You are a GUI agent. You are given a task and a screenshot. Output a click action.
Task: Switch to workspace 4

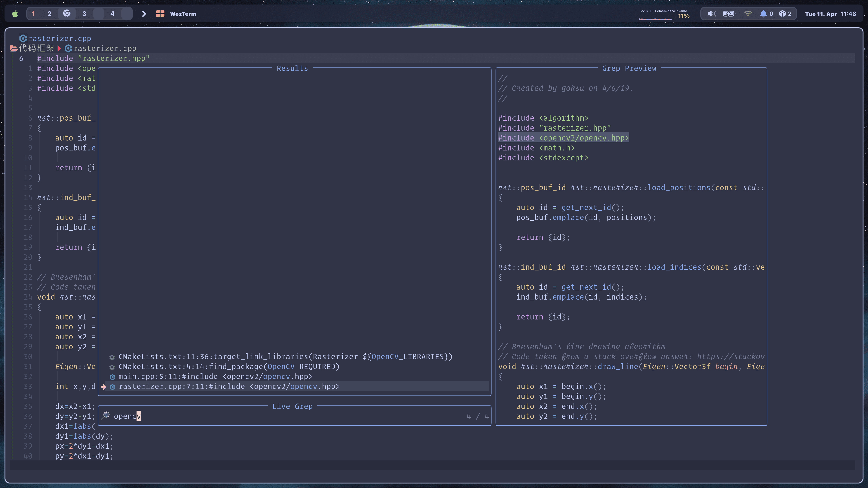112,14
